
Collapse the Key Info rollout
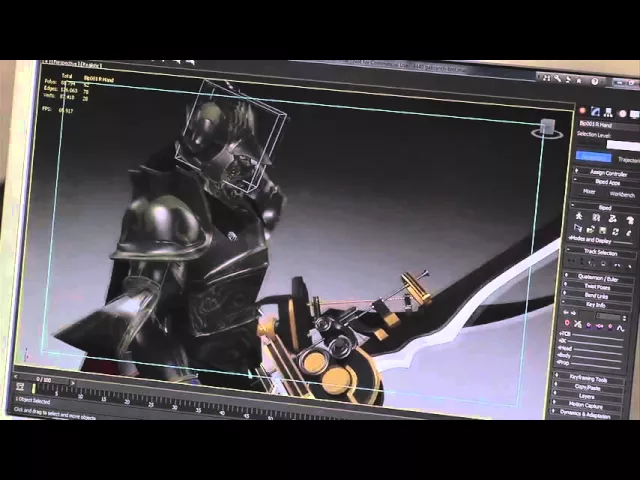click(x=596, y=305)
